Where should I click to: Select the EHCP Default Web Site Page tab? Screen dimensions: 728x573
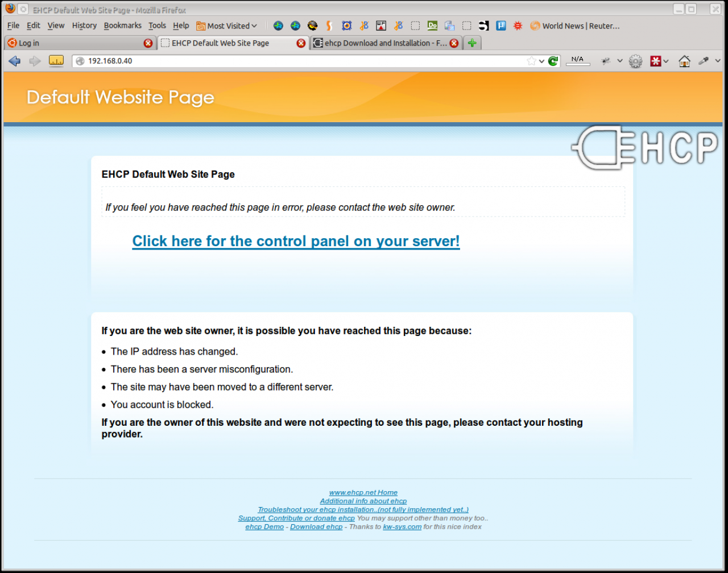coord(233,43)
